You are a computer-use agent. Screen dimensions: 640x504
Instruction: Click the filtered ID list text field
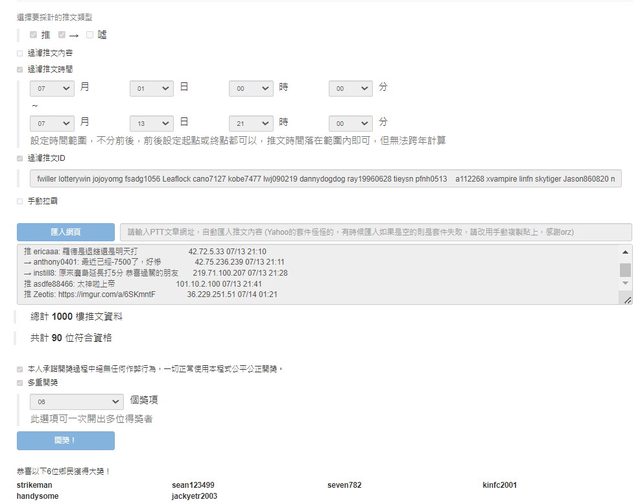click(325, 178)
